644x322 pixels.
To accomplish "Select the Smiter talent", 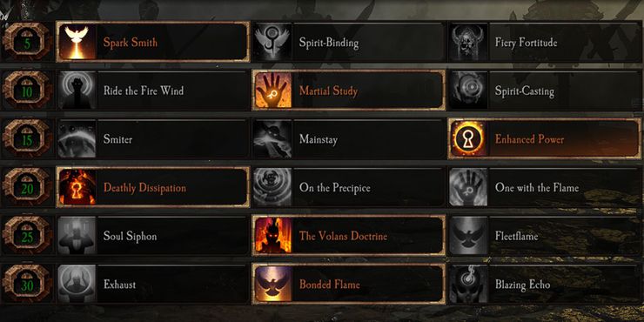I will tap(153, 139).
